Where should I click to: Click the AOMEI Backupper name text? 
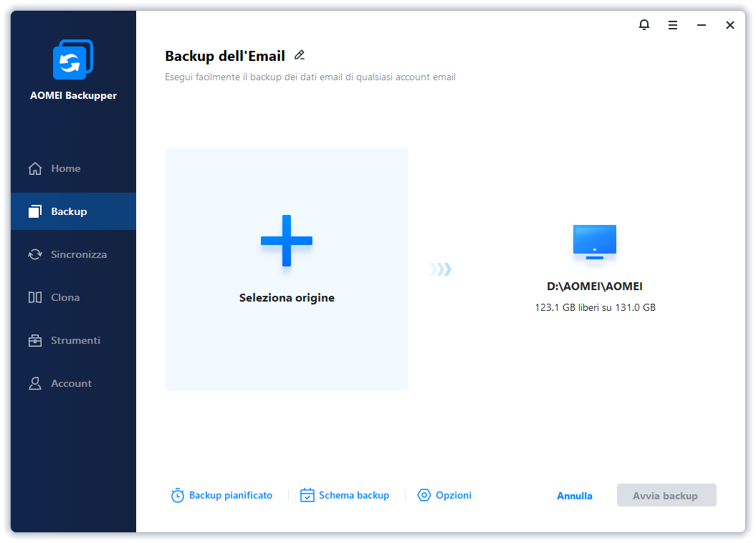(x=73, y=95)
